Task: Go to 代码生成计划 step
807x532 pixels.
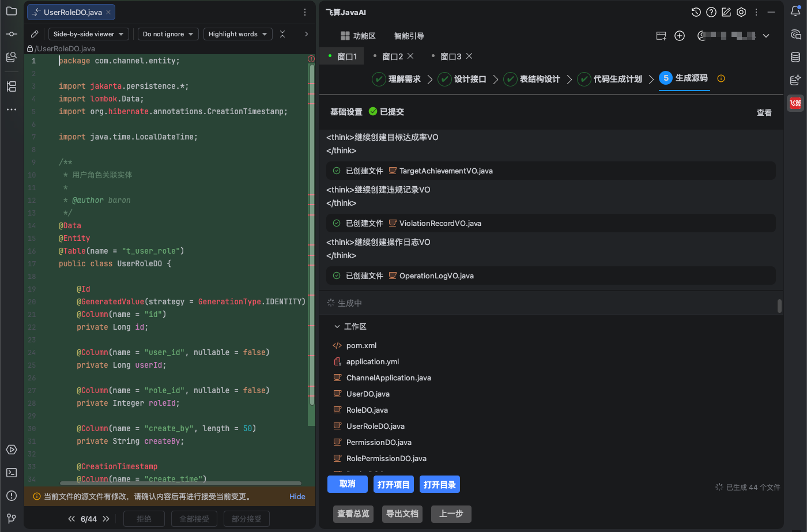Action: [610, 79]
